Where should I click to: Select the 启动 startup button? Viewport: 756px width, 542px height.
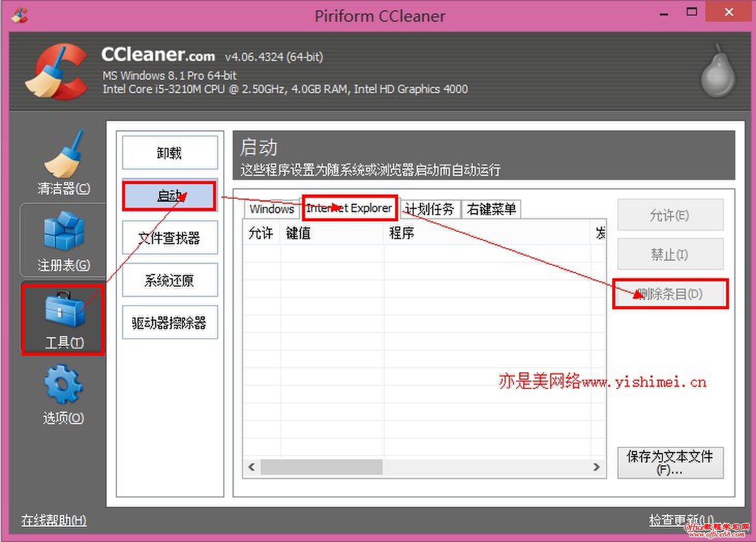tap(170, 196)
